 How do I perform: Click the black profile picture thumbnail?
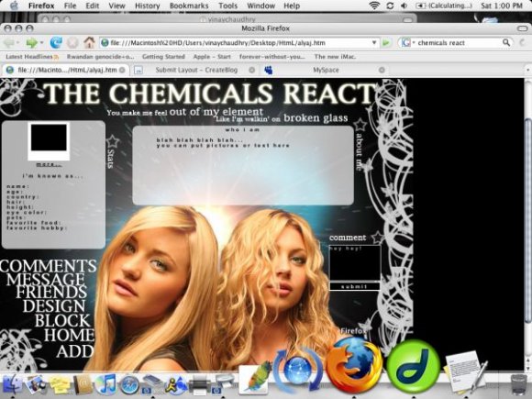tap(49, 138)
